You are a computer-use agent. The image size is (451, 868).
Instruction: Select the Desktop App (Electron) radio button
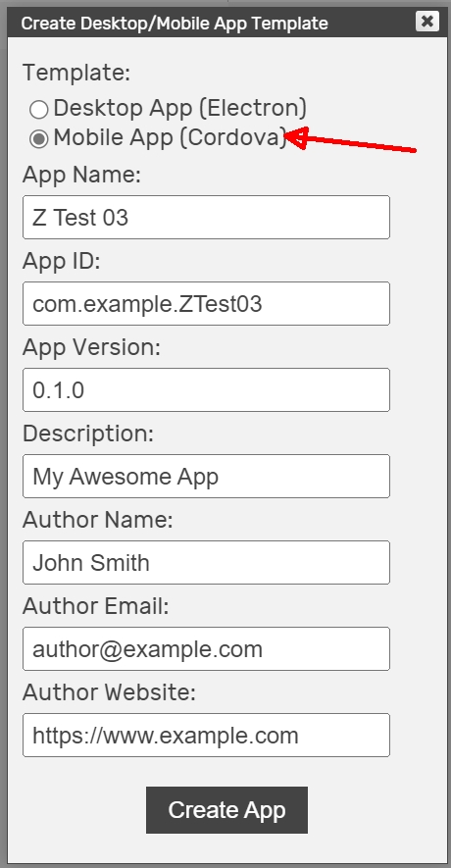coord(39,109)
